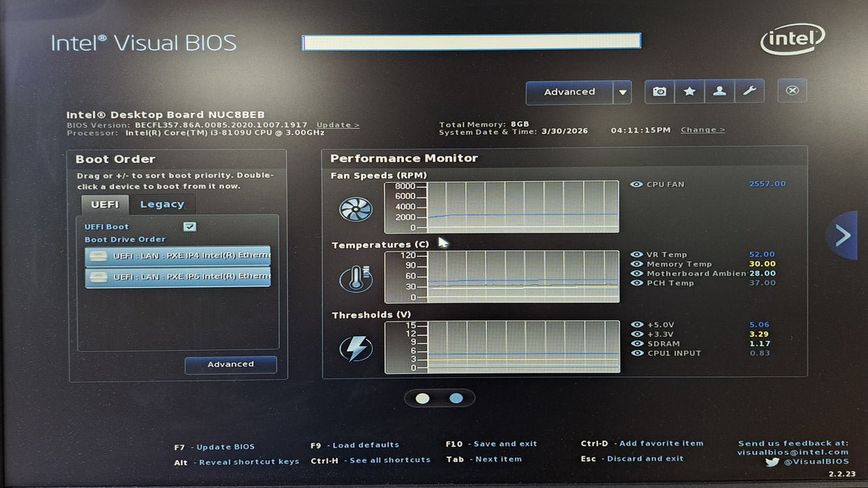Click Save and exit link
The image size is (868, 488).
pos(505,443)
